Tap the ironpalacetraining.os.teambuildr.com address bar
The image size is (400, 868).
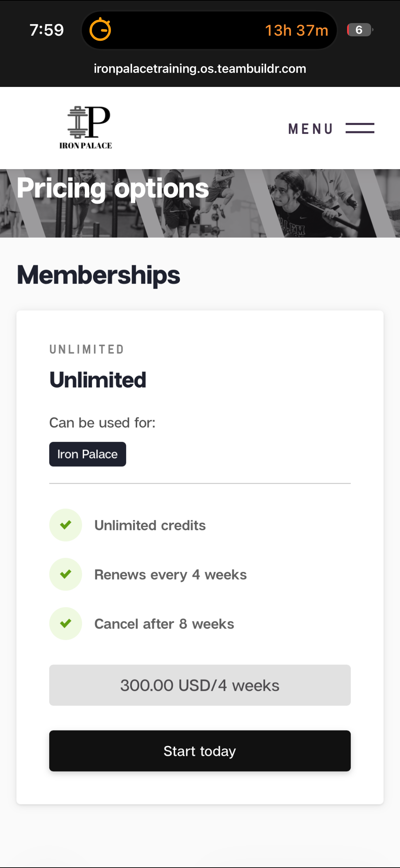coord(200,69)
